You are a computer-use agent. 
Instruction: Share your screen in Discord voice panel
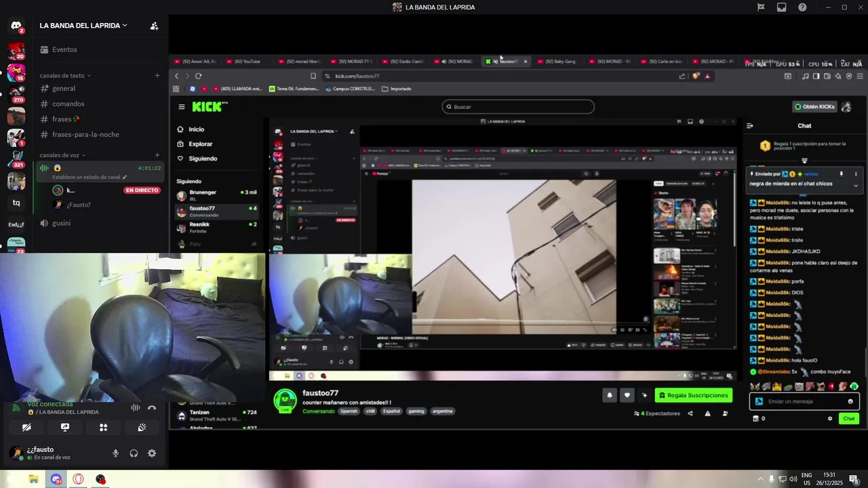coord(65,428)
